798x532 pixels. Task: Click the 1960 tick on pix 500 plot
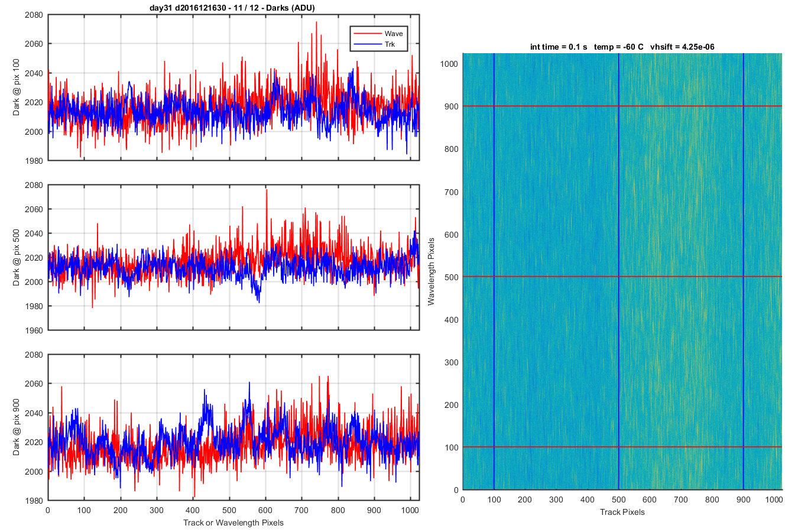click(x=34, y=330)
